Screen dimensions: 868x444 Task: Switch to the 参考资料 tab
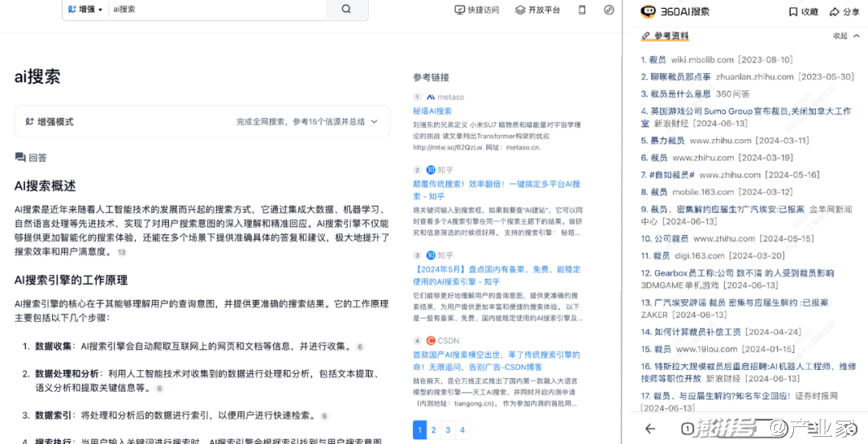[665, 36]
